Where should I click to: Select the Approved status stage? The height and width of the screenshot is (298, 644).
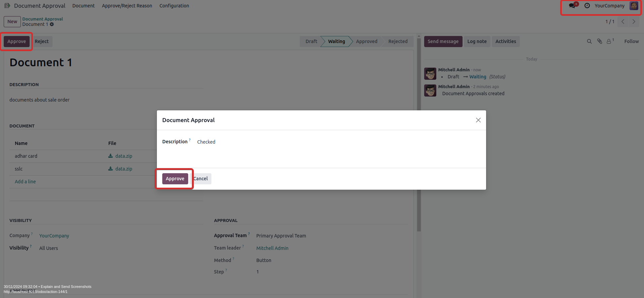366,41
